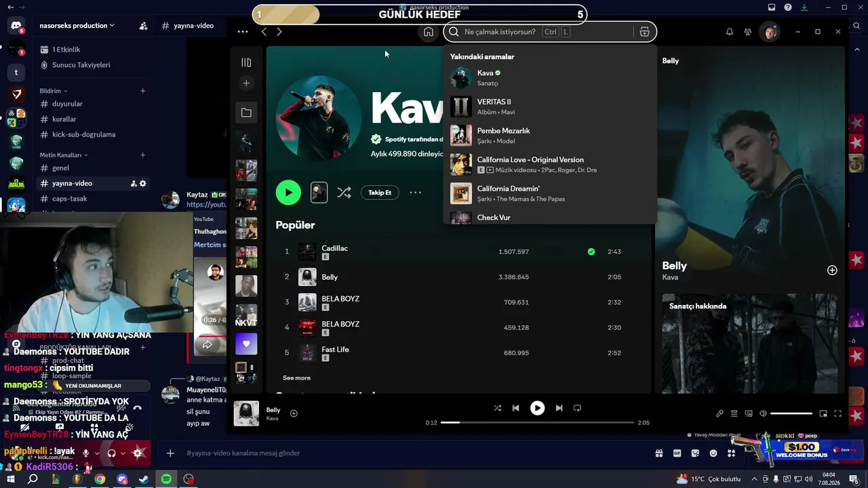Viewport: 868px width, 488px height.
Task: Expand popular tracks with See more
Action: point(296,378)
